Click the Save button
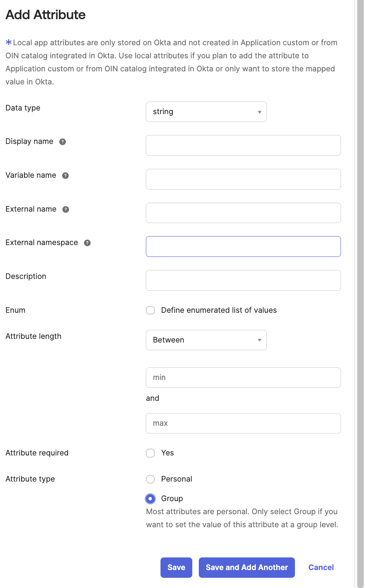The width and height of the screenshot is (365, 588). pos(176,568)
